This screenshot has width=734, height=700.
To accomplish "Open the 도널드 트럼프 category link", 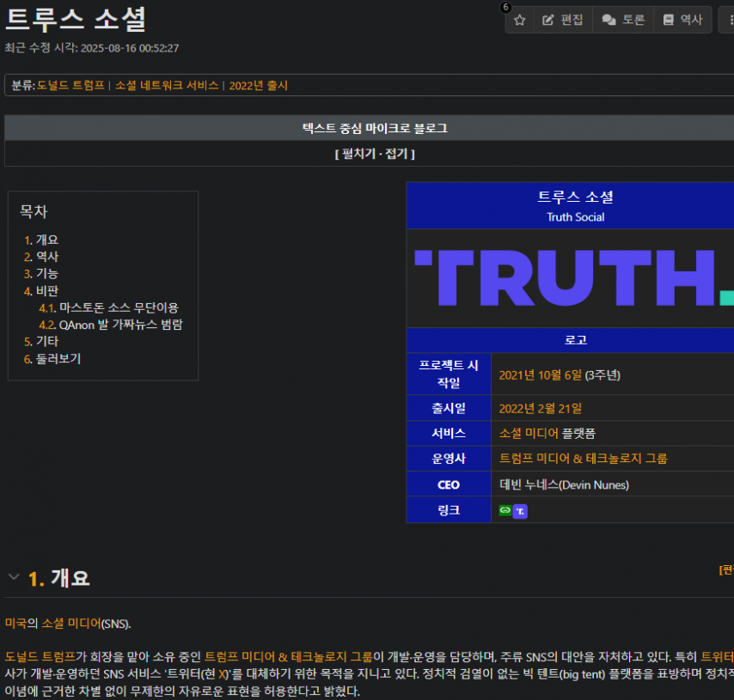I will coord(70,86).
